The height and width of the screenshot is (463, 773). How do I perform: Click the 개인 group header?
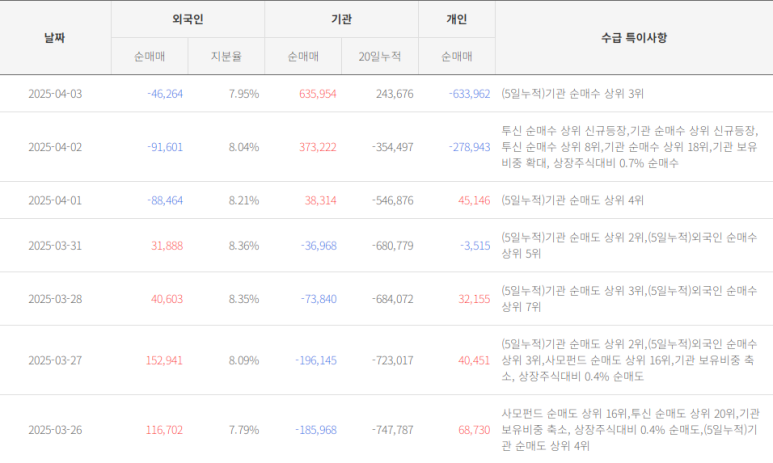[x=457, y=19]
